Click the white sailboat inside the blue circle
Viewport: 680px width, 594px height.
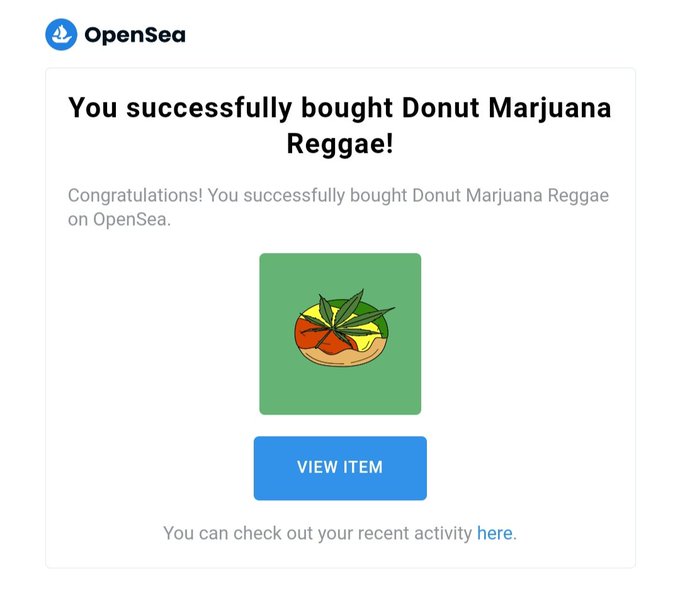tap(61, 35)
